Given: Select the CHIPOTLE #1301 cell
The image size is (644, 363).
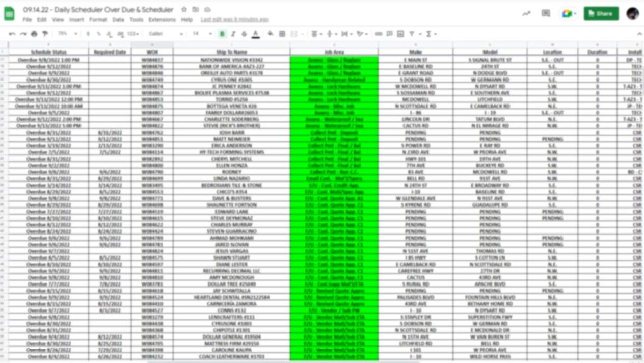Looking at the screenshot, I should [x=232, y=330].
